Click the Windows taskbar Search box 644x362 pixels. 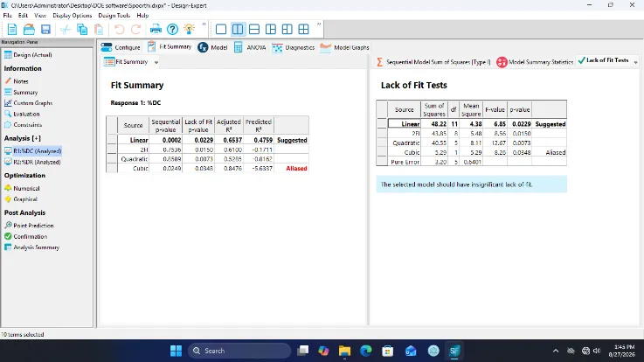(239, 351)
